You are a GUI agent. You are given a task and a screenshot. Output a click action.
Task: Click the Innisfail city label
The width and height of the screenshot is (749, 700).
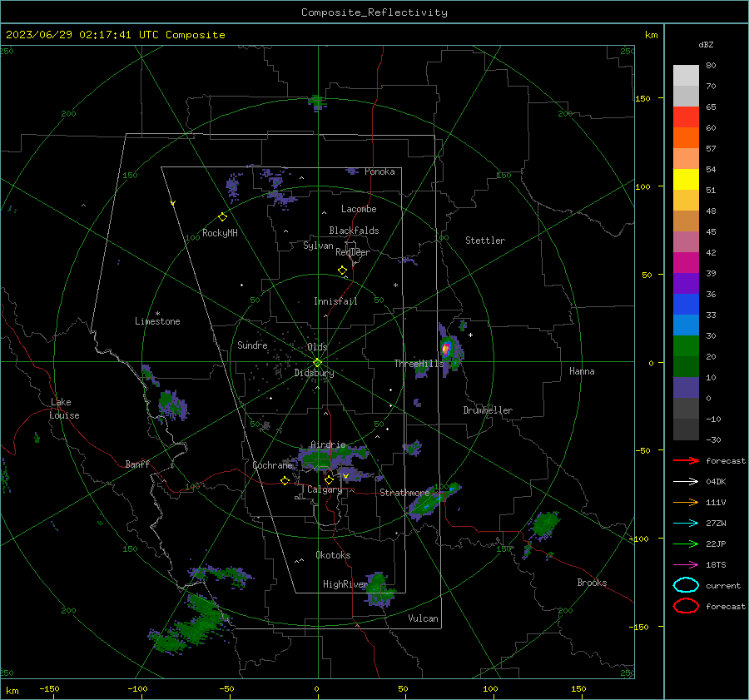[335, 301]
